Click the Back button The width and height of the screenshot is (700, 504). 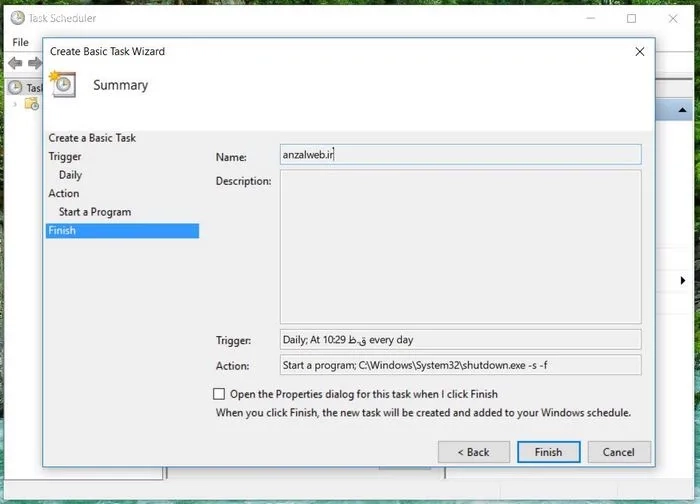pyautogui.click(x=473, y=452)
